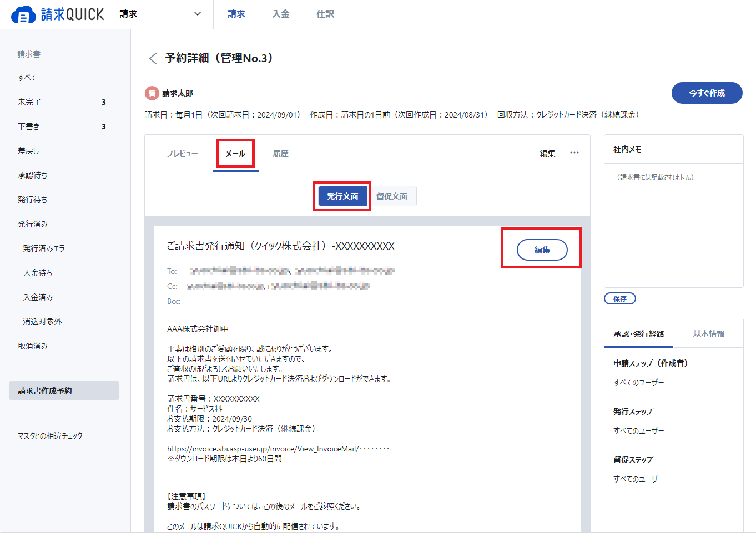The width and height of the screenshot is (756, 533).
Task: Open the プレビュー tab
Action: click(182, 154)
